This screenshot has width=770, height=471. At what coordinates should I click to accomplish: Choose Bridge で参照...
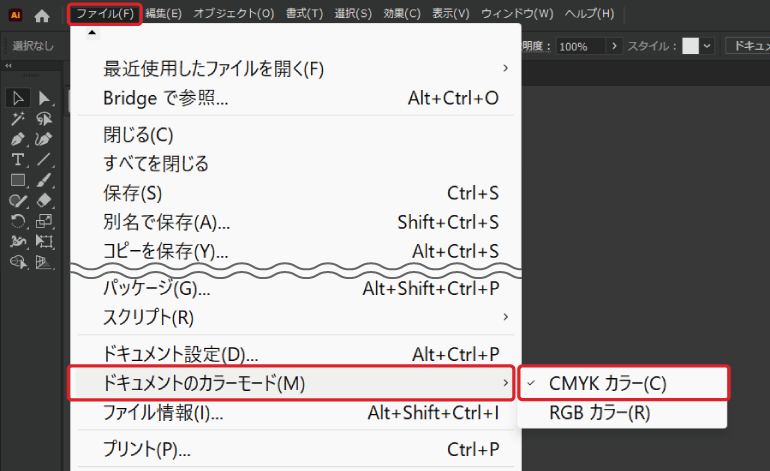[296, 98]
